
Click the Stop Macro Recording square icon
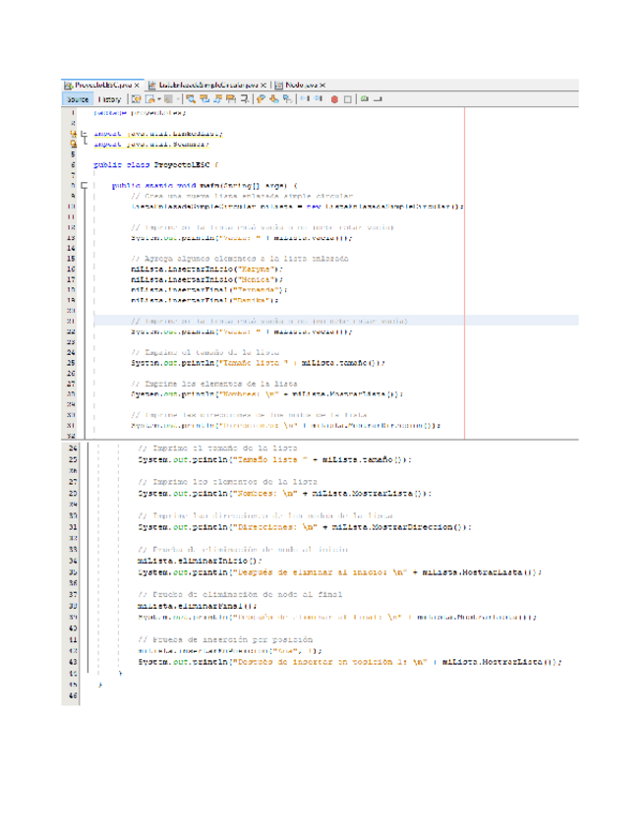347,99
